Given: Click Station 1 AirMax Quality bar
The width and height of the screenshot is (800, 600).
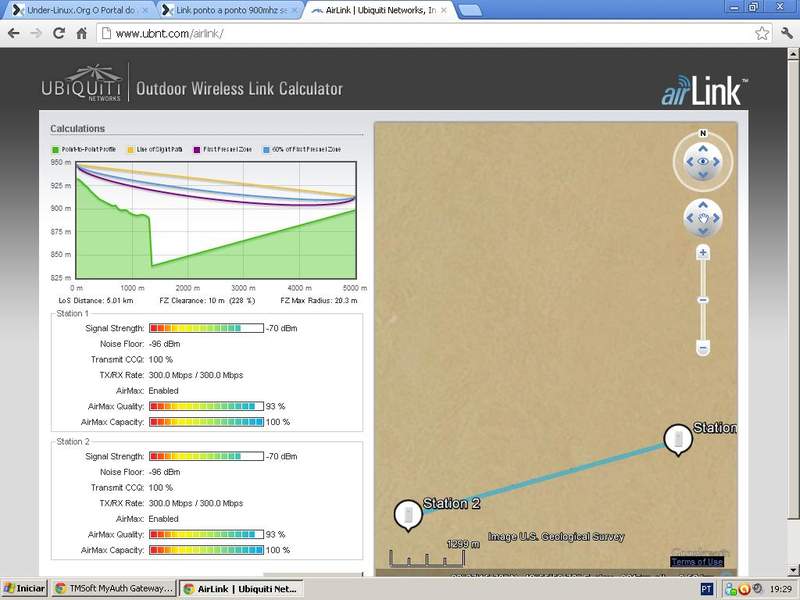Looking at the screenshot, I should pyautogui.click(x=207, y=406).
